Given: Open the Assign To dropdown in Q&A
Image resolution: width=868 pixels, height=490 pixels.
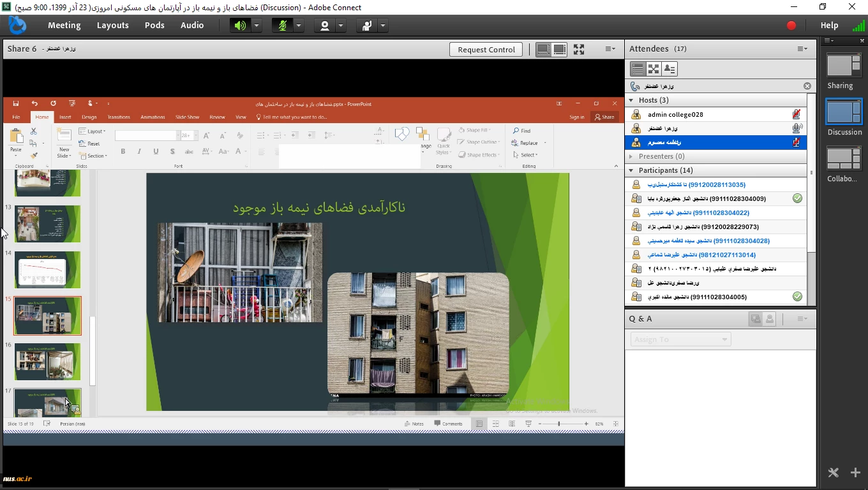Looking at the screenshot, I should point(680,339).
